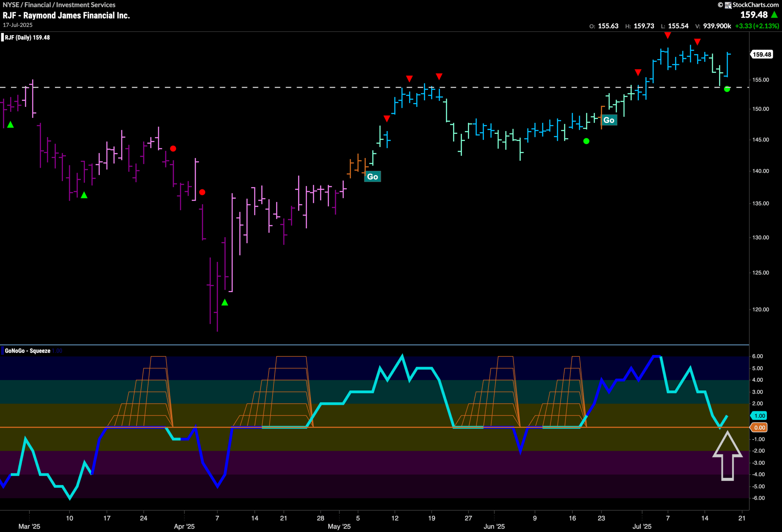
Task: Select the green triangle below the April 7 low
Action: tap(225, 302)
